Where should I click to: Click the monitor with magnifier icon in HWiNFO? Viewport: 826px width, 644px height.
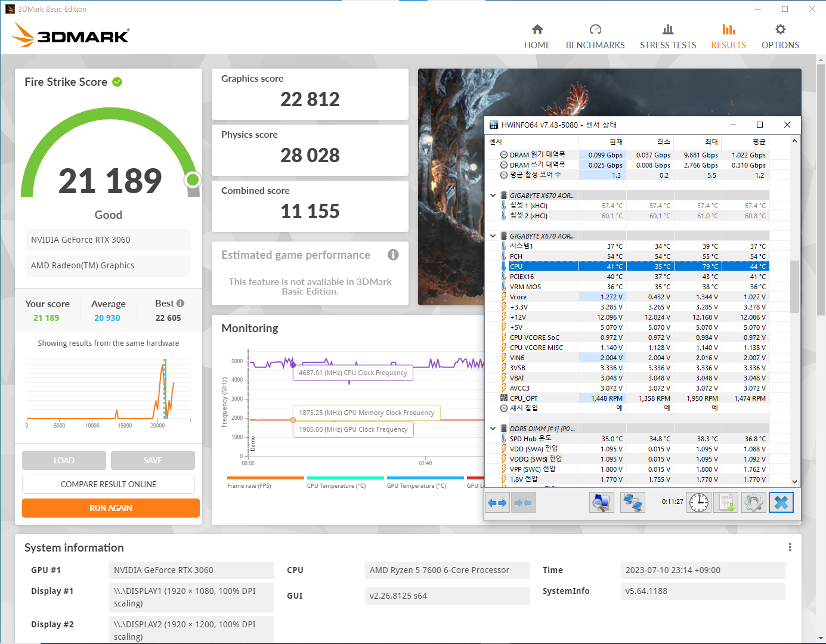coord(602,503)
